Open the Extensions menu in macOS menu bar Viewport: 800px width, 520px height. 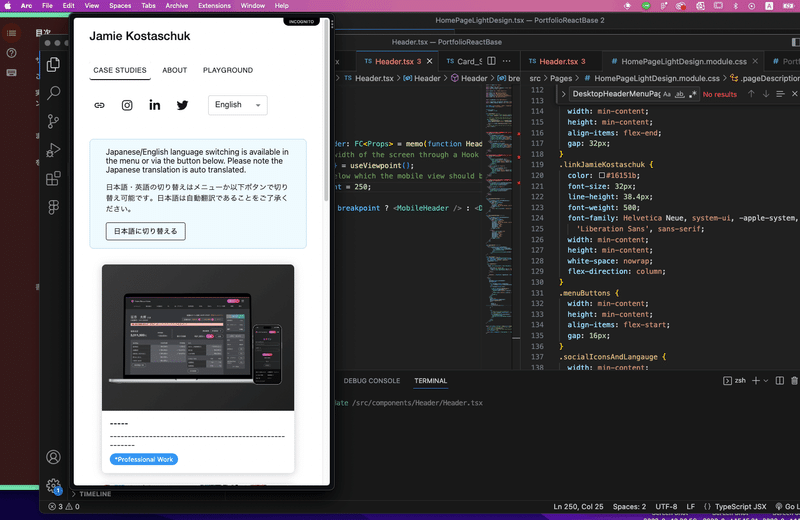click(214, 6)
